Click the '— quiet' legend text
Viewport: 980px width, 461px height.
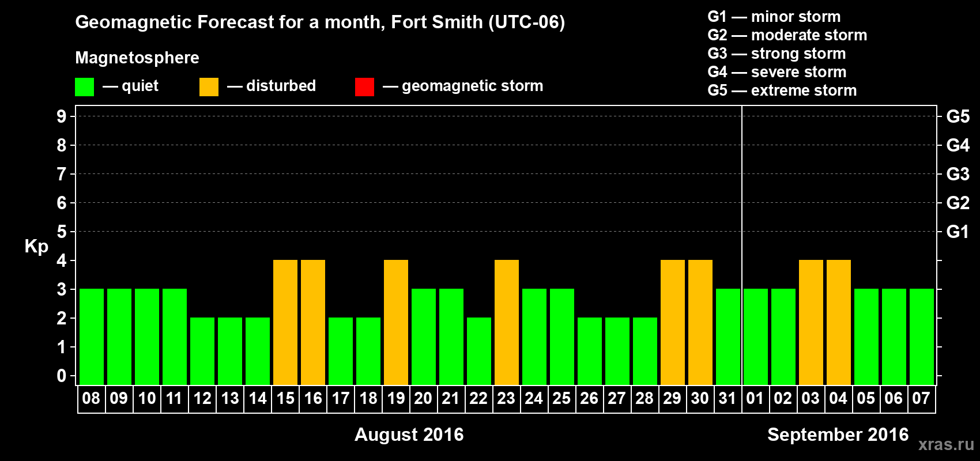coord(130,86)
